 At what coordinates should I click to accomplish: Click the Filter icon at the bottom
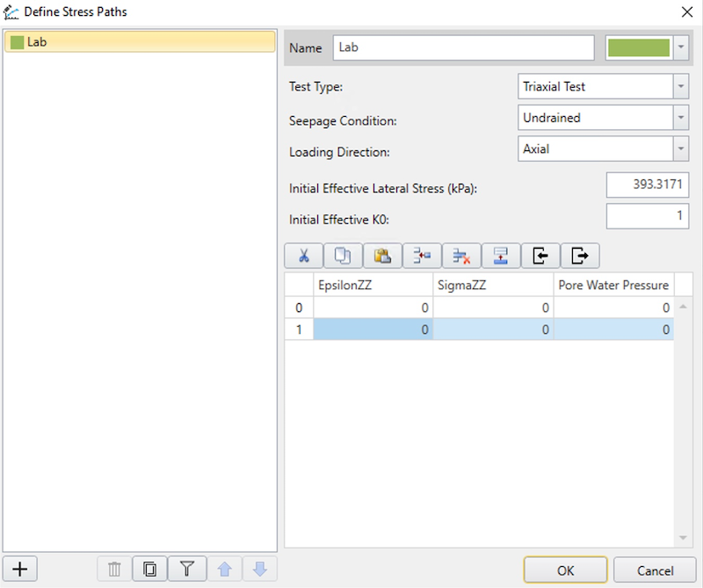coord(187,569)
